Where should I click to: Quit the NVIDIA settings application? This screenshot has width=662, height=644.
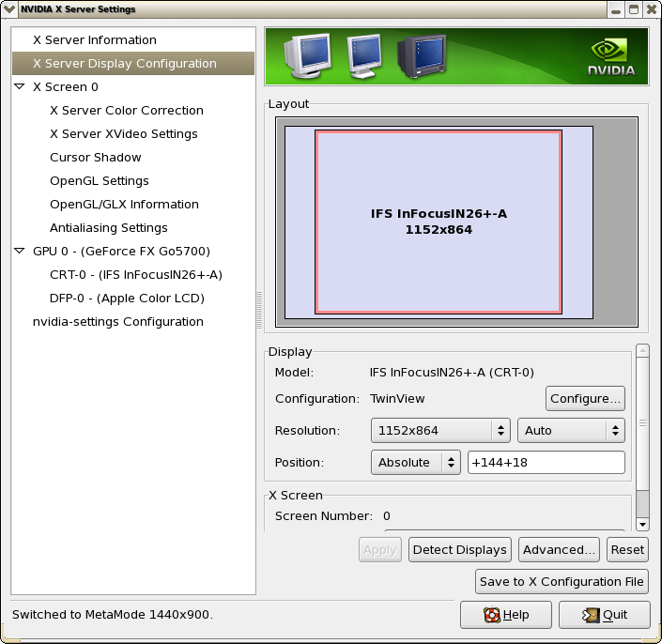click(604, 615)
